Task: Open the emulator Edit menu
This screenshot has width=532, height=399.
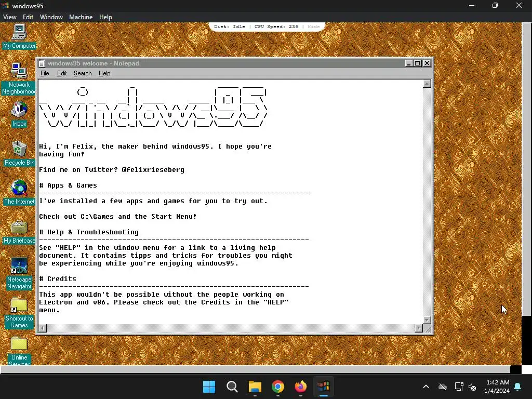Action: 28,17
